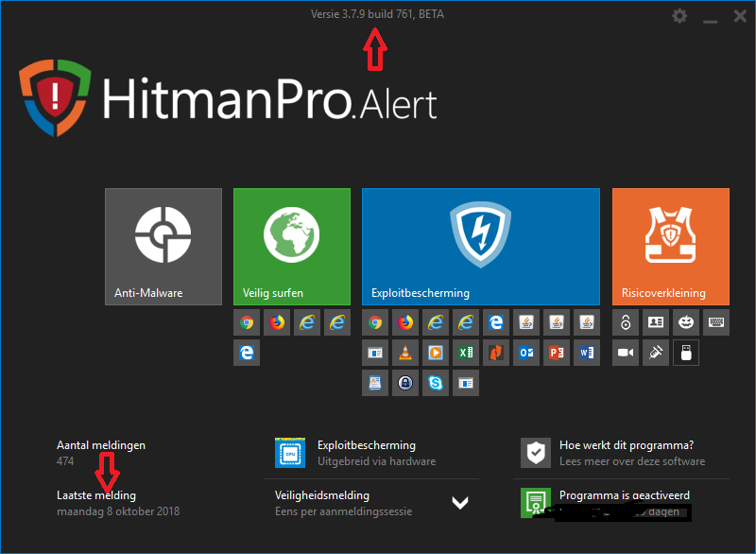Click 'Uitgebreid via hardware' text
The height and width of the screenshot is (554, 756).
tap(376, 462)
